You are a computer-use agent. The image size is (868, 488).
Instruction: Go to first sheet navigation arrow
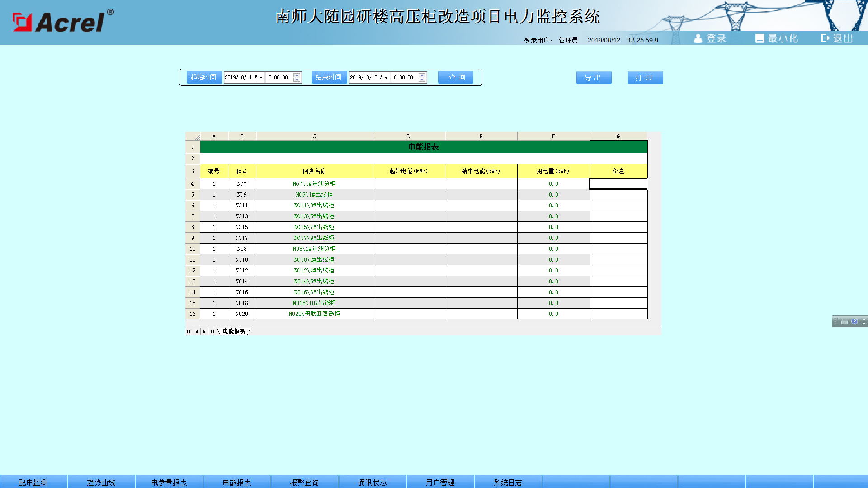pyautogui.click(x=189, y=332)
